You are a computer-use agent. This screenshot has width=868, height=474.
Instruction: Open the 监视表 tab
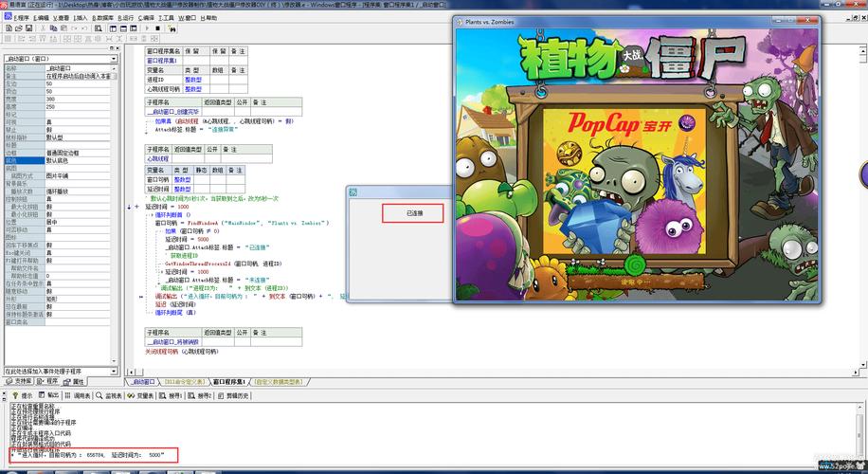pyautogui.click(x=108, y=396)
